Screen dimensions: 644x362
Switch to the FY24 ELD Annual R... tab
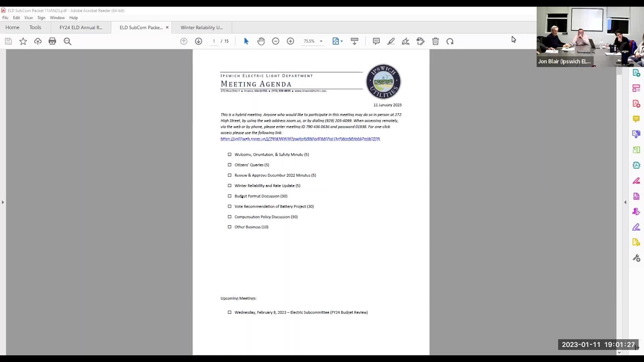click(81, 28)
